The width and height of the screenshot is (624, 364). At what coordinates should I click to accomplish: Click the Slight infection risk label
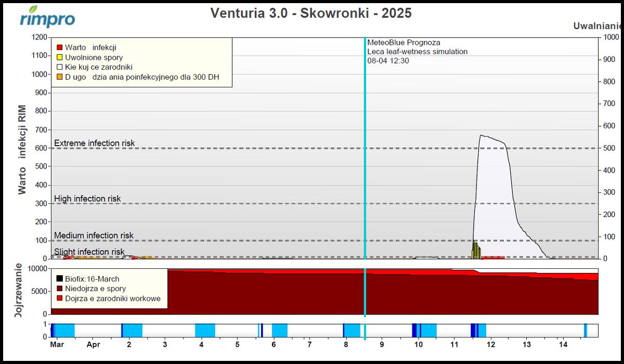click(x=89, y=252)
